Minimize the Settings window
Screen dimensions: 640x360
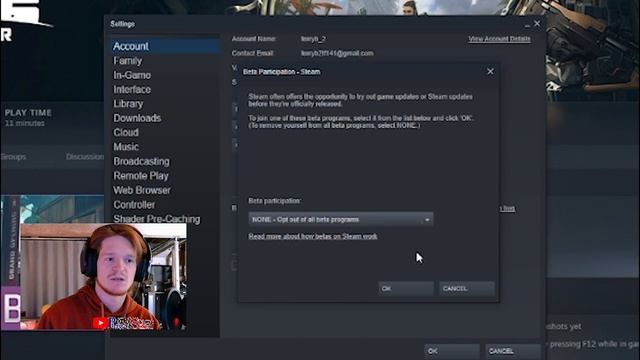click(x=527, y=25)
